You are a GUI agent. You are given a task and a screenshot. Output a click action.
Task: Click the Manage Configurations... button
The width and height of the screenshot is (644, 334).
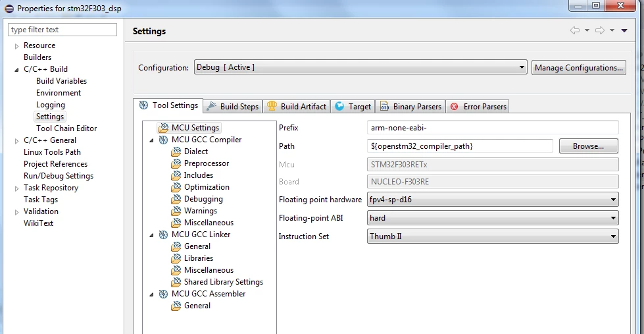coord(579,67)
